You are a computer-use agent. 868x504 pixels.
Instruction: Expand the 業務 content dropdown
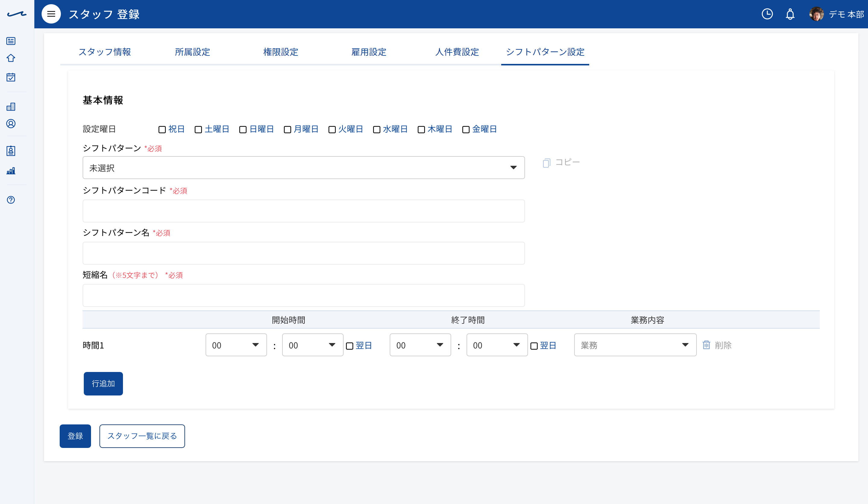[635, 345]
